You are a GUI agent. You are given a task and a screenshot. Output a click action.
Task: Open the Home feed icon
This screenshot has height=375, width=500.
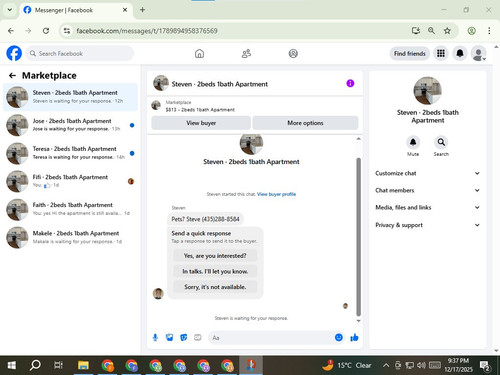pos(199,53)
